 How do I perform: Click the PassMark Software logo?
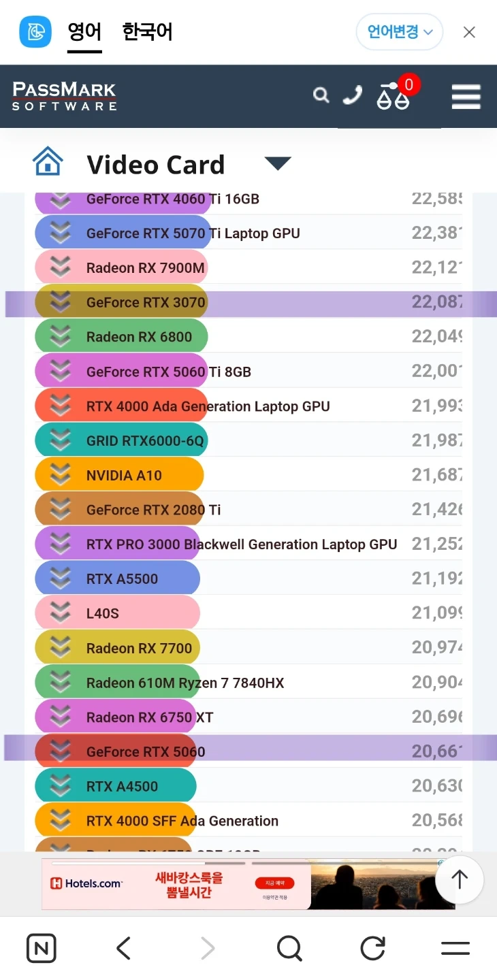pyautogui.click(x=64, y=96)
